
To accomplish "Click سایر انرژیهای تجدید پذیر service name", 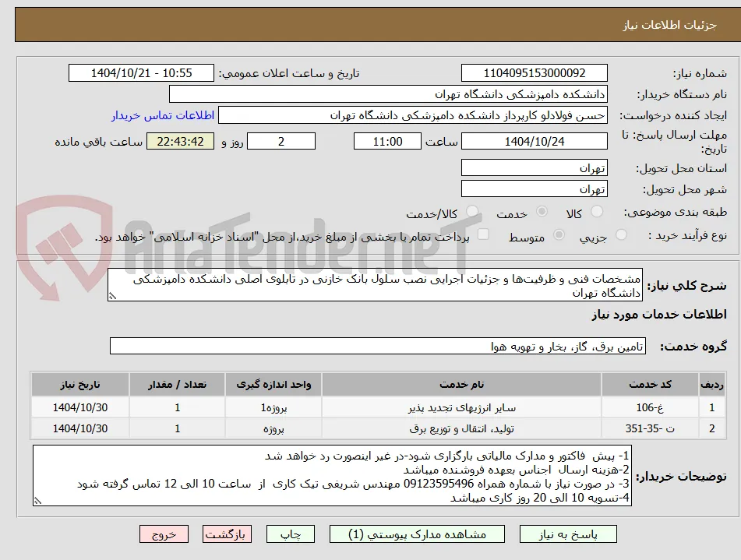I will (462, 407).
